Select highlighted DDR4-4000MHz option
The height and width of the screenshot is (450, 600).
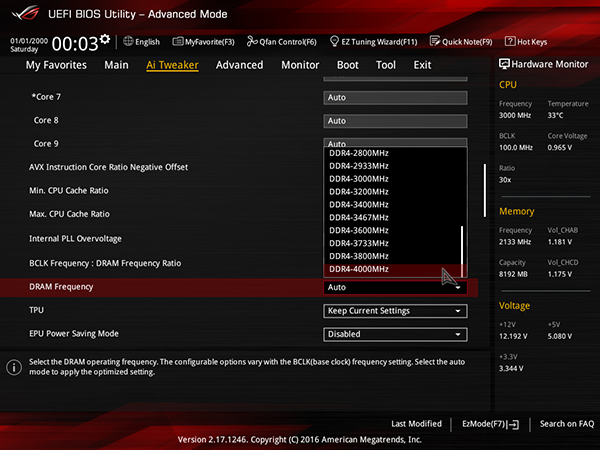393,269
